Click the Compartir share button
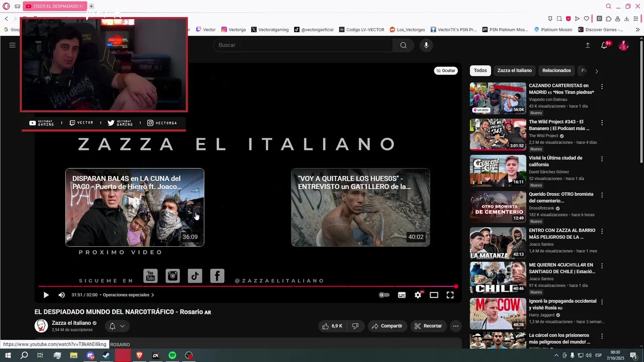This screenshot has height=362, width=644. (x=387, y=326)
